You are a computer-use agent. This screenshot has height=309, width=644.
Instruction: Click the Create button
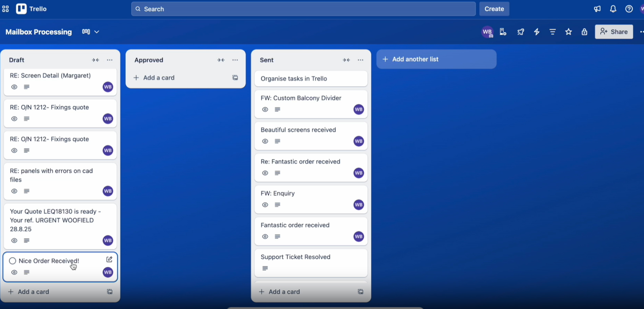494,9
